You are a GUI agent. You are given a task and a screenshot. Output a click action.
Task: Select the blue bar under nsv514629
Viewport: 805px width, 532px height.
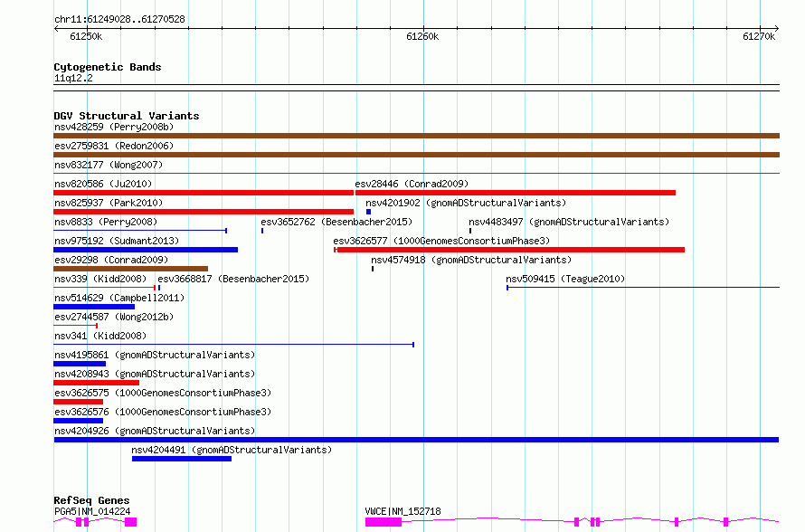pos(94,307)
